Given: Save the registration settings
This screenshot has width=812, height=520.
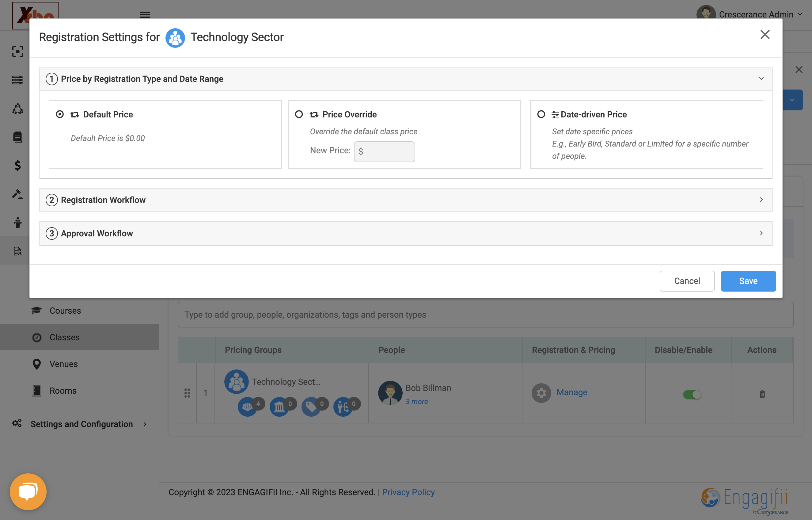Looking at the screenshot, I should coord(748,281).
